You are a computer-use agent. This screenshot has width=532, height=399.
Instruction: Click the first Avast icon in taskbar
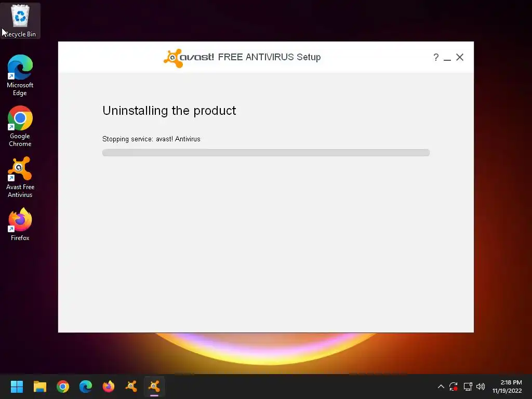coord(131,387)
